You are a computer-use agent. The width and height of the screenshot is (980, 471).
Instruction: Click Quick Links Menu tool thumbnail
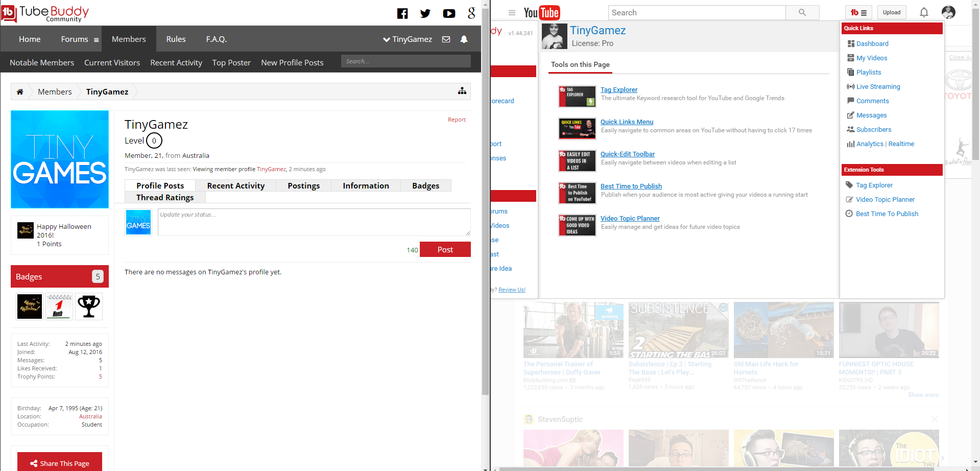point(577,129)
